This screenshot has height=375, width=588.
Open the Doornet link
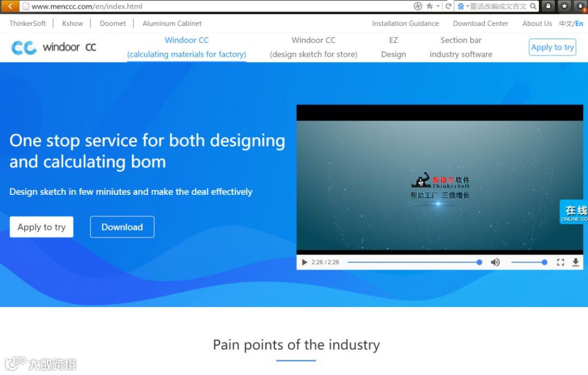click(113, 23)
